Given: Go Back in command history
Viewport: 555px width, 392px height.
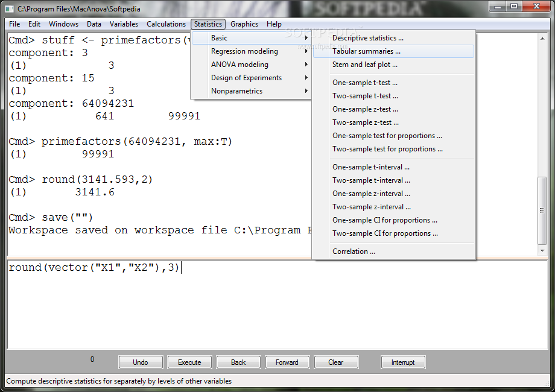Looking at the screenshot, I should click(238, 362).
